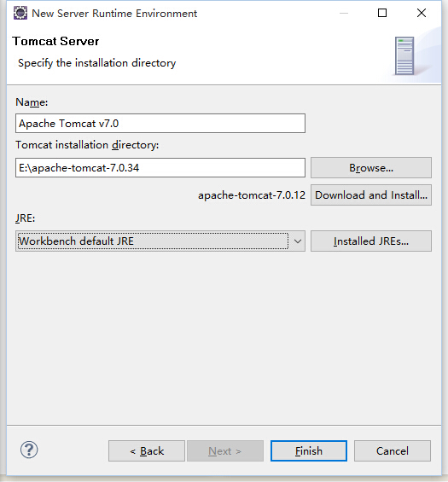
Task: Click Download and Install... button
Action: [371, 195]
